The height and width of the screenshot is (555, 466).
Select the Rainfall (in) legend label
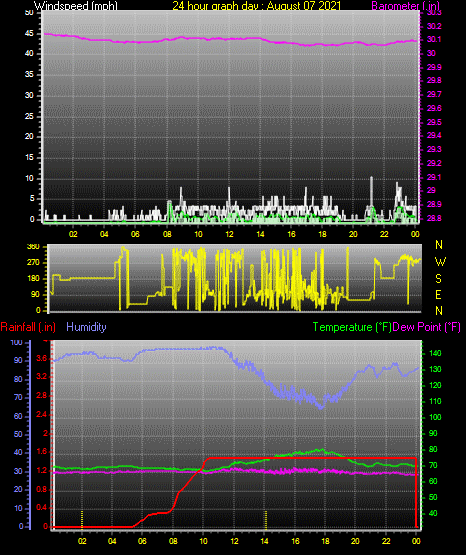pos(28,327)
